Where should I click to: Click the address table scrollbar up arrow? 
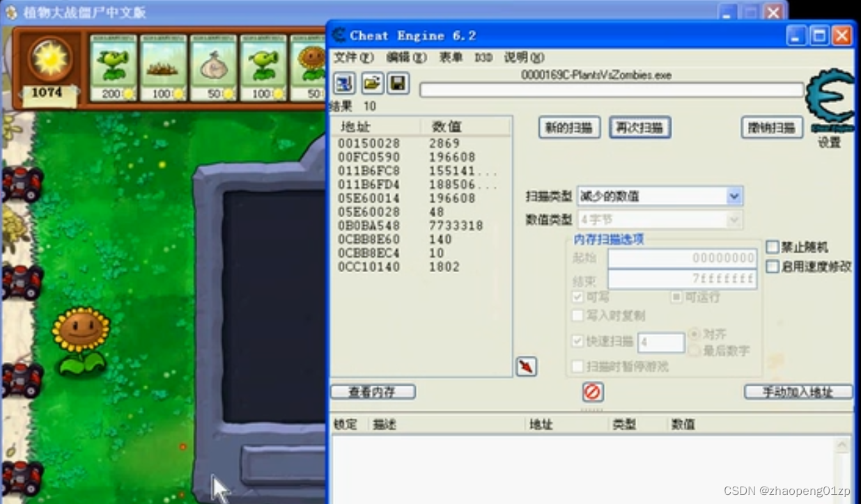(842, 446)
